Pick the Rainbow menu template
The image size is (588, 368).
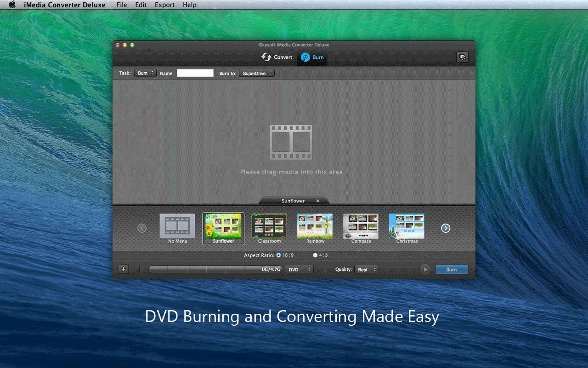[x=315, y=229]
